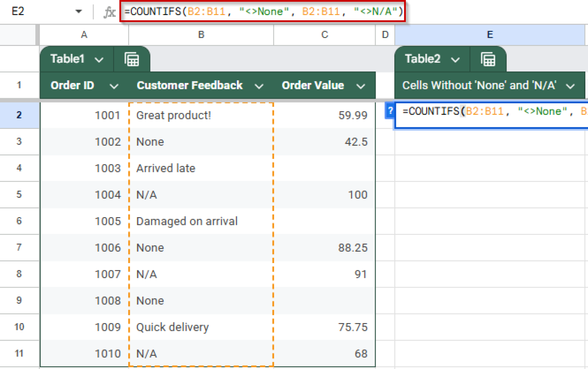
Task: Click inside the formula bar showing COUNTIFS
Action: click(263, 11)
